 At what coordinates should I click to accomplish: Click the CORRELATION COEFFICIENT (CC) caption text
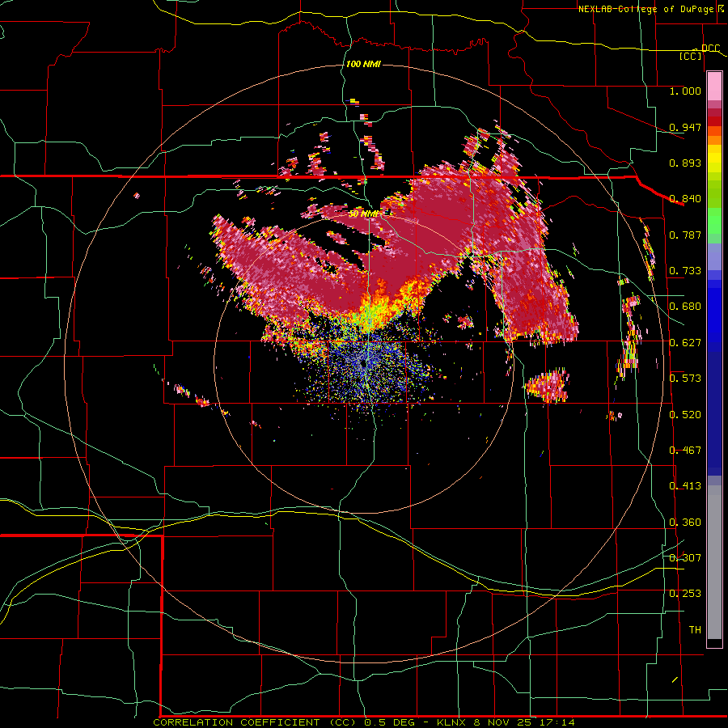(255, 722)
